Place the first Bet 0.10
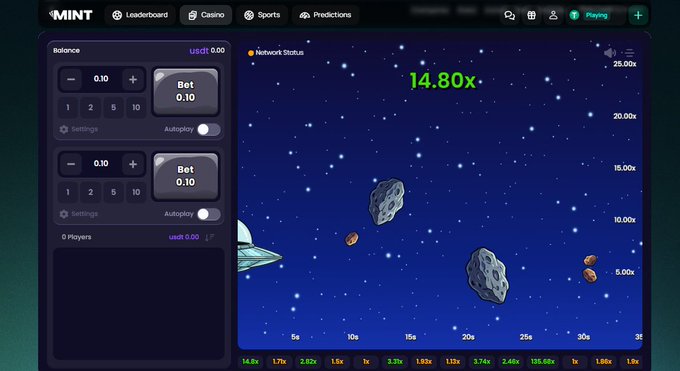This screenshot has height=371, width=680. coord(186,91)
